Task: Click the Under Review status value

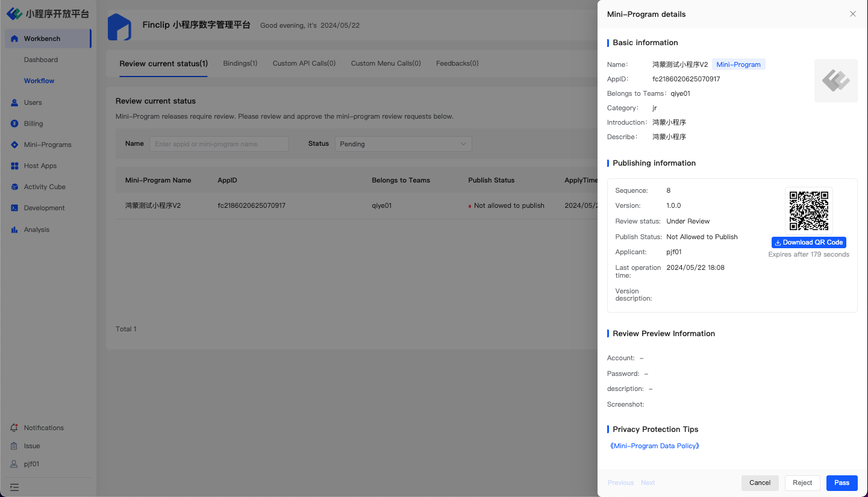Action: pyautogui.click(x=688, y=221)
